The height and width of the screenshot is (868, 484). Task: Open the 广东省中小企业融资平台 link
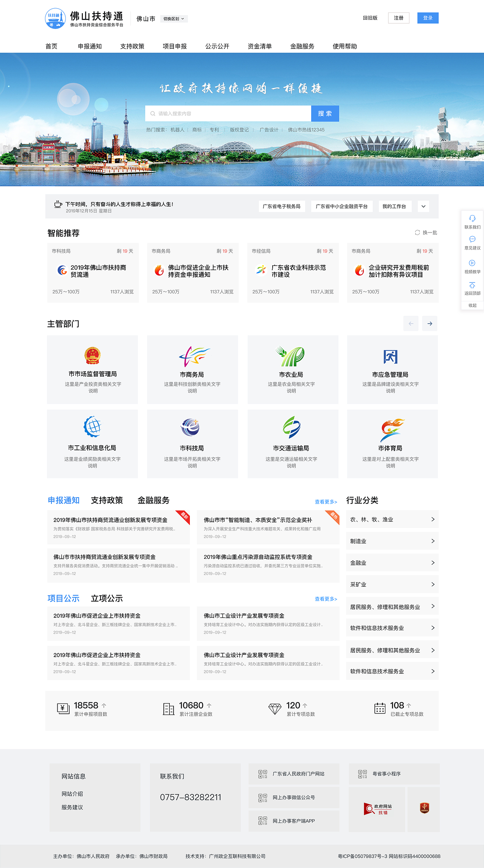[342, 206]
